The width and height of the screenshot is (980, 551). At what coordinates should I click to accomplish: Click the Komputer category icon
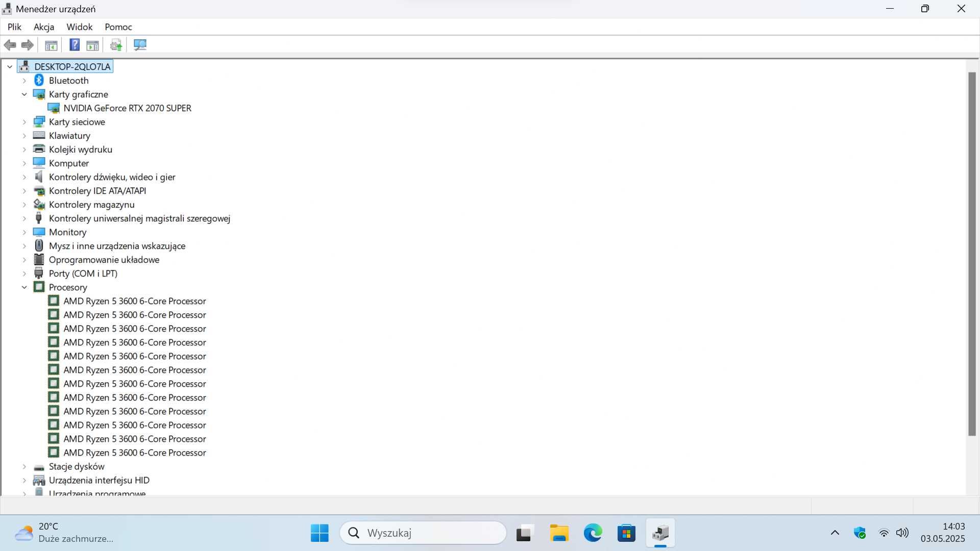pos(39,163)
